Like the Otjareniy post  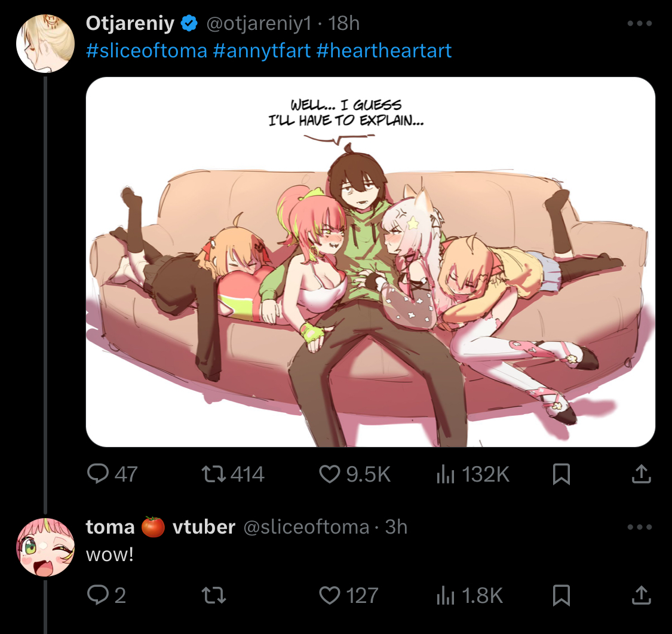[355, 474]
